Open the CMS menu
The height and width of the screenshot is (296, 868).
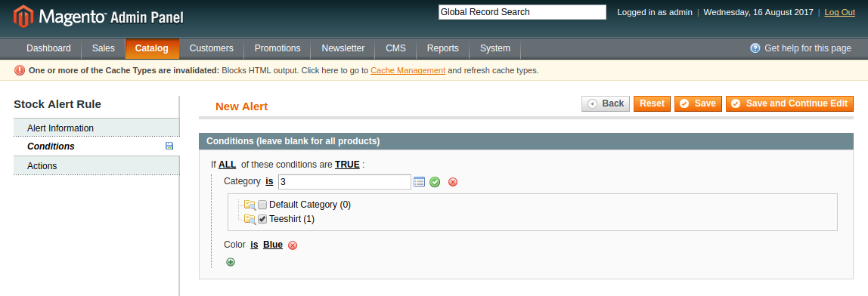[x=395, y=48]
